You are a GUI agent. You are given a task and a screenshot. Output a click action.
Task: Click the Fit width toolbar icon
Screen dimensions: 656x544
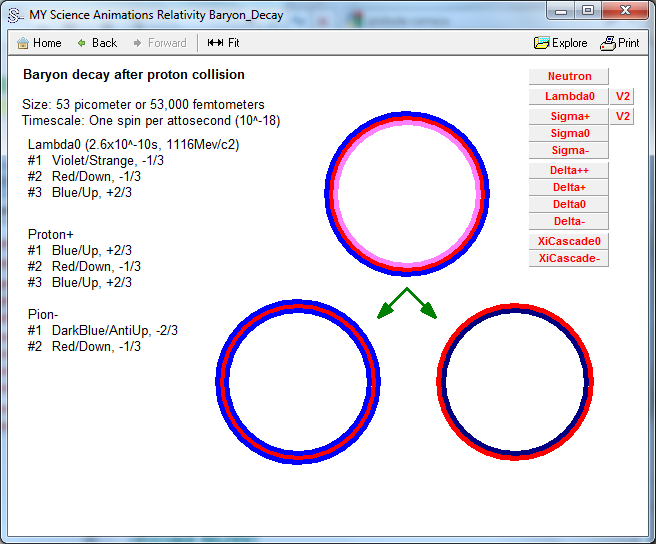(x=215, y=43)
